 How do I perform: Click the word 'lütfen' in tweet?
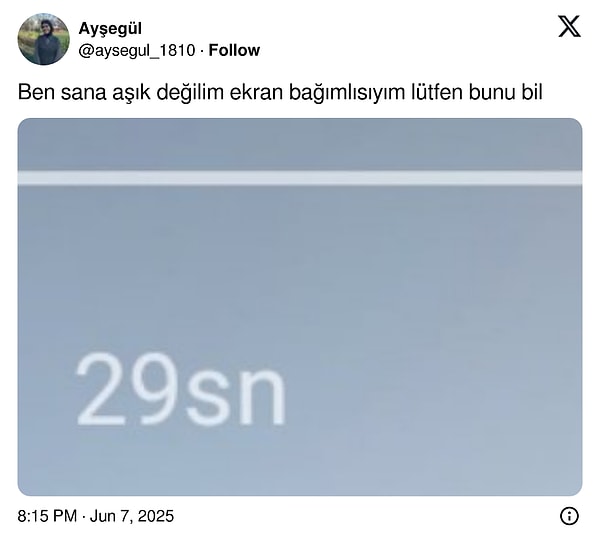tap(437, 92)
